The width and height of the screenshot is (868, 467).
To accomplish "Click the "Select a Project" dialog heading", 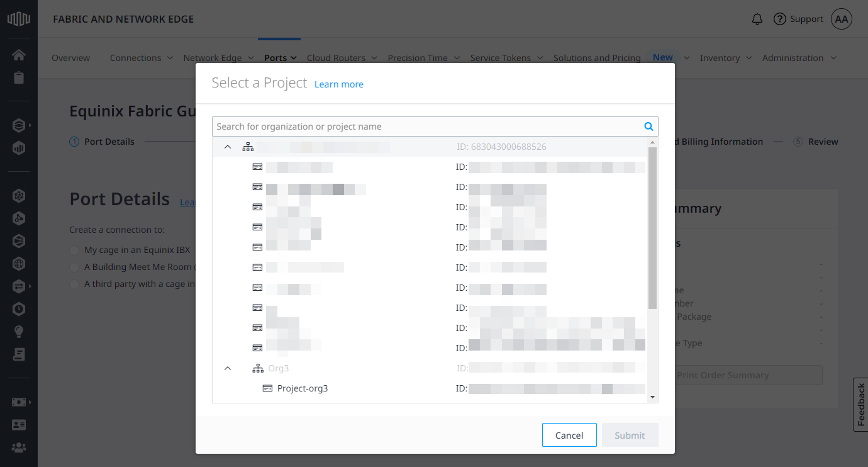I will 259,82.
